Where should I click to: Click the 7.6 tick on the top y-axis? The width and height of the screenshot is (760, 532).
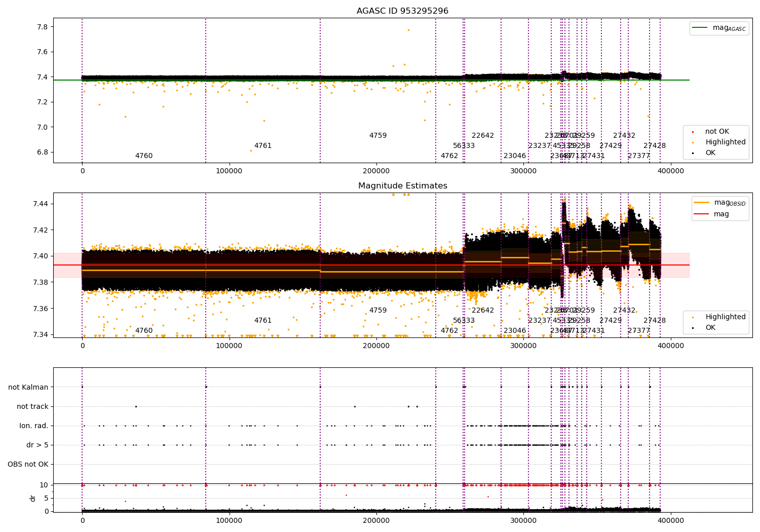pyautogui.click(x=42, y=52)
